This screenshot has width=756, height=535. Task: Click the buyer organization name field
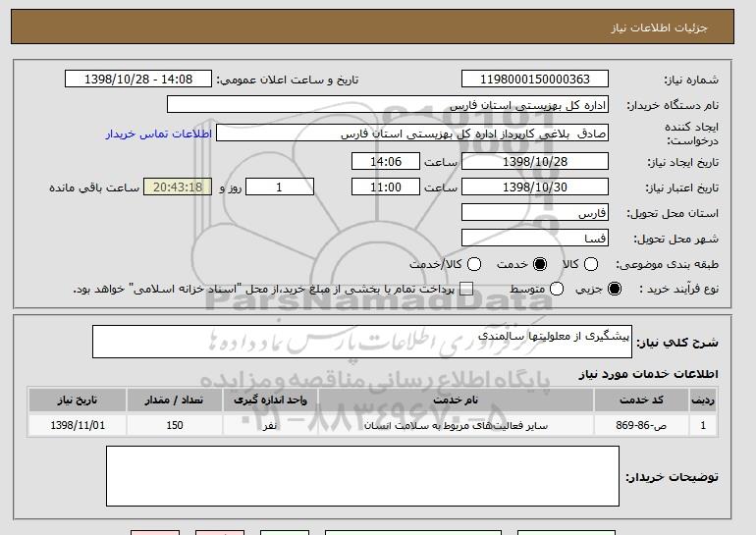pos(388,105)
